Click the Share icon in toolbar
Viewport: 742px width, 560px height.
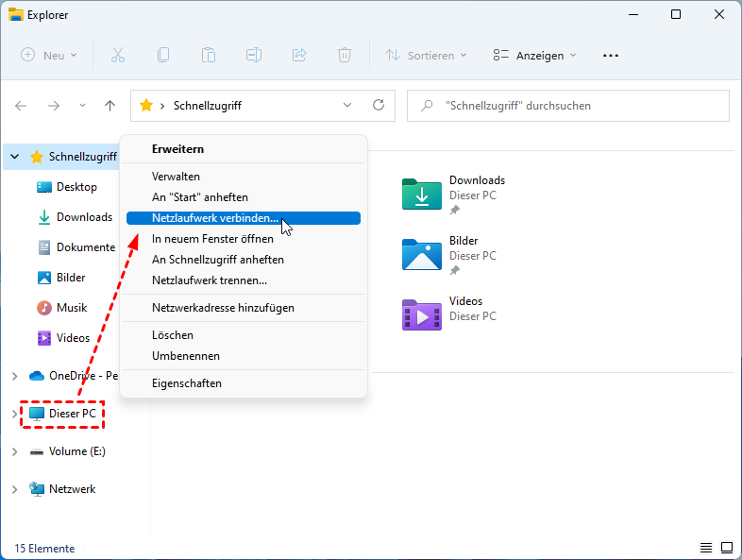(x=300, y=56)
